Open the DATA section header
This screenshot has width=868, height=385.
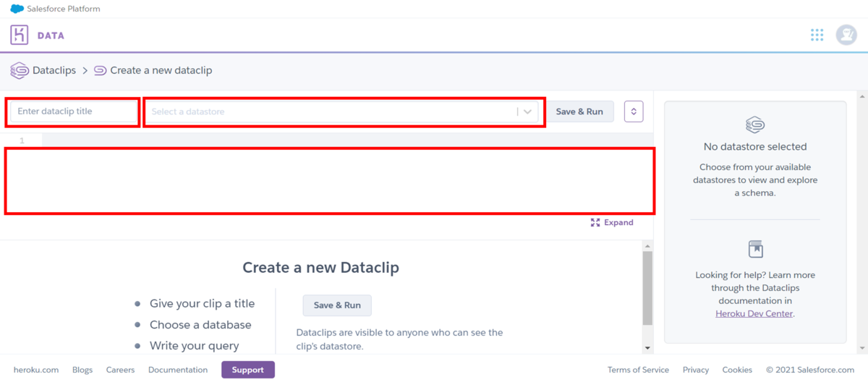tap(51, 35)
